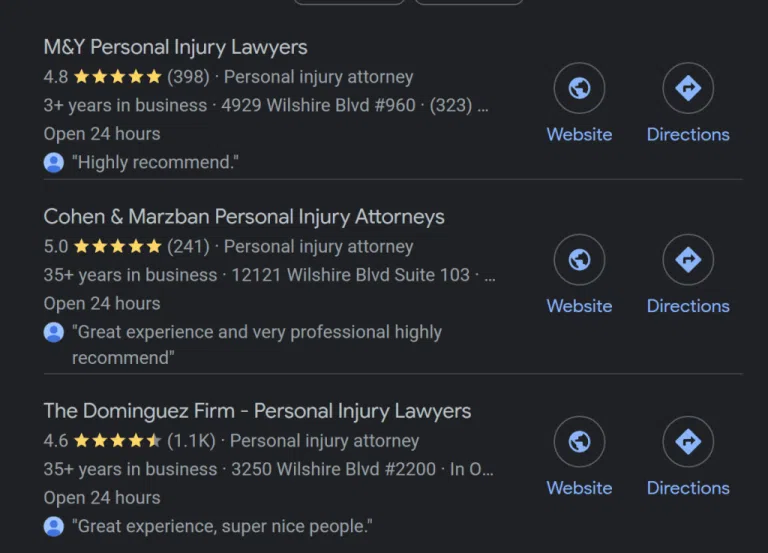
Task: Open M&Y Personal Injury Lawyers listing title
Action: coord(175,48)
